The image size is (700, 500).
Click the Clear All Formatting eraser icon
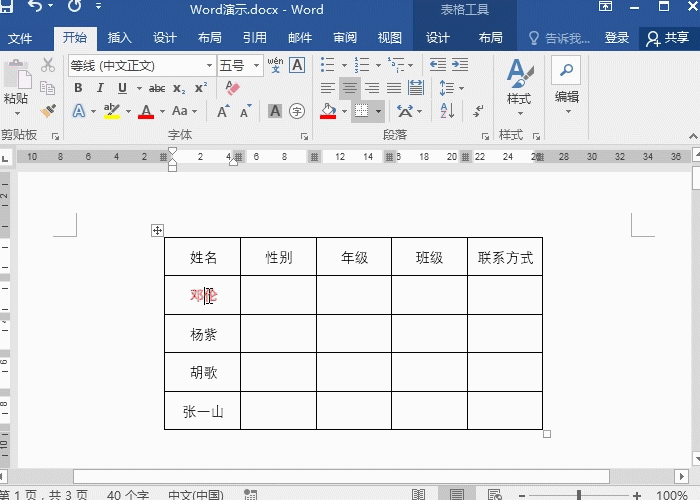pyautogui.click(x=233, y=88)
